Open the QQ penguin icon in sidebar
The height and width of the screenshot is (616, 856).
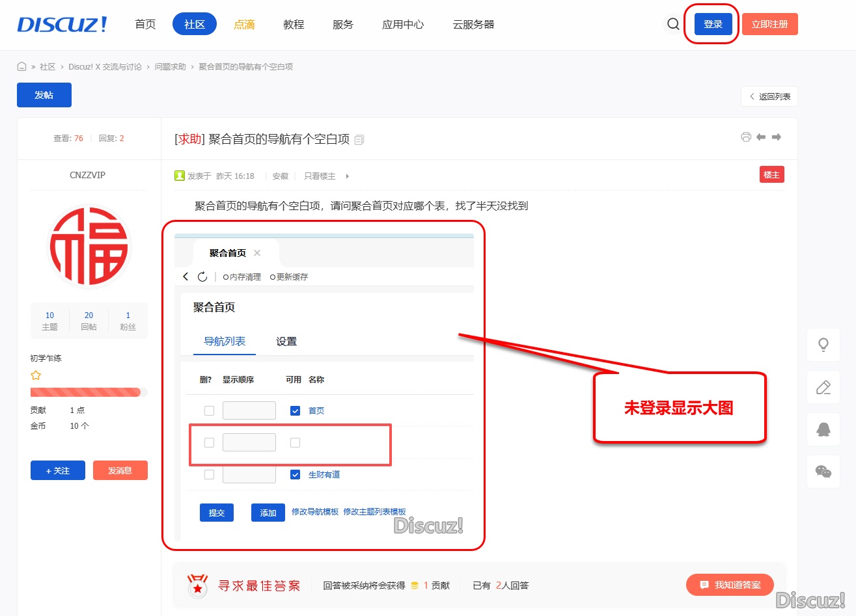coord(823,429)
